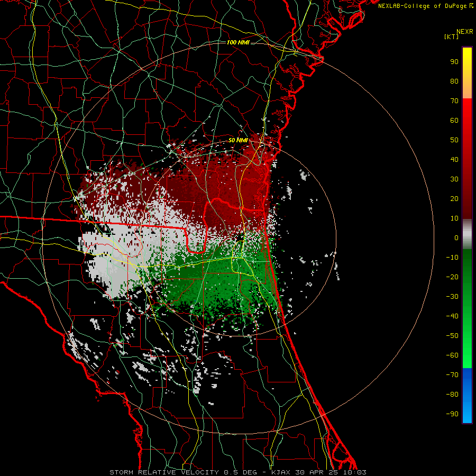Click the -20 value on the velocity scale

pos(452,277)
